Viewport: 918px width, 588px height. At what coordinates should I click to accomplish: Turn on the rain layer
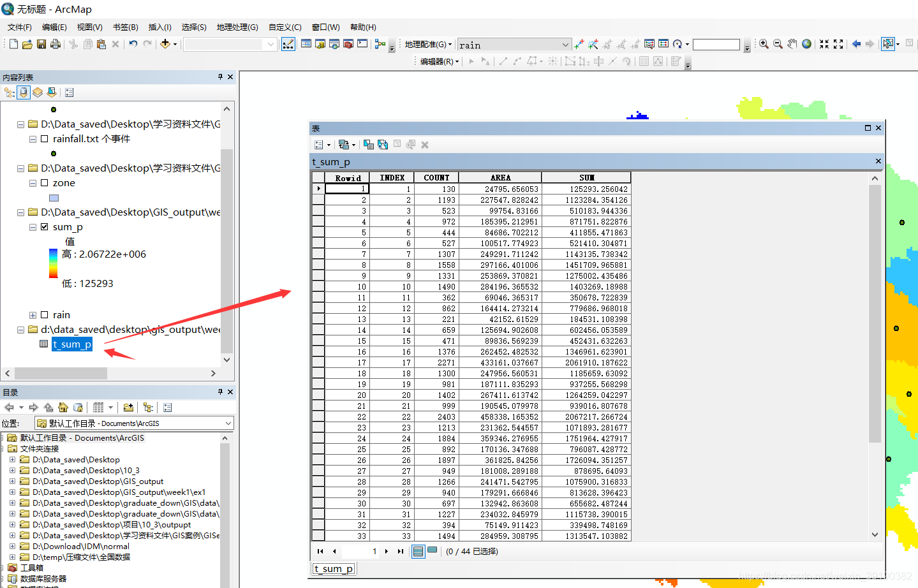[44, 314]
